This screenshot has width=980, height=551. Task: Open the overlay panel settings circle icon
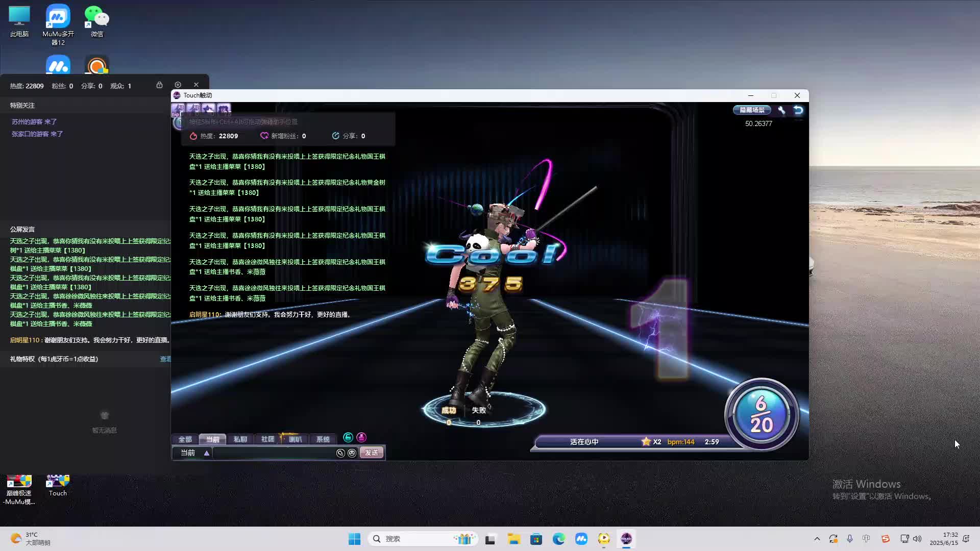[x=178, y=85]
